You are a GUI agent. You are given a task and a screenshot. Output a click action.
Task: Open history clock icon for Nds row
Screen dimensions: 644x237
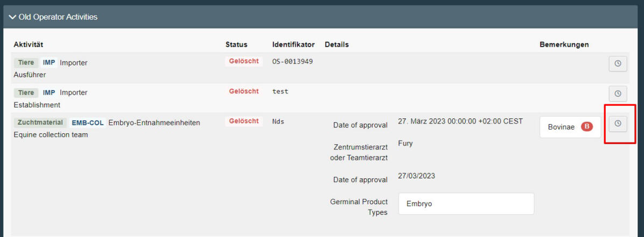(x=618, y=124)
